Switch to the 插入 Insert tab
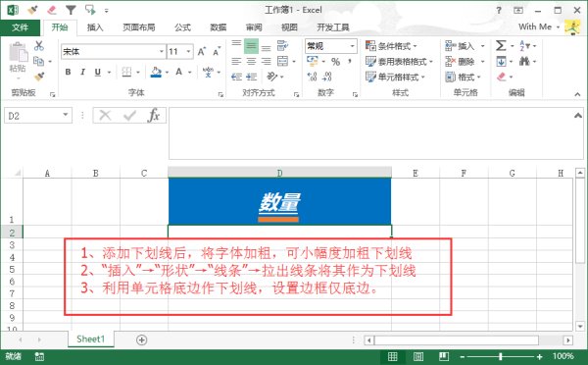588x365 pixels. pos(95,27)
